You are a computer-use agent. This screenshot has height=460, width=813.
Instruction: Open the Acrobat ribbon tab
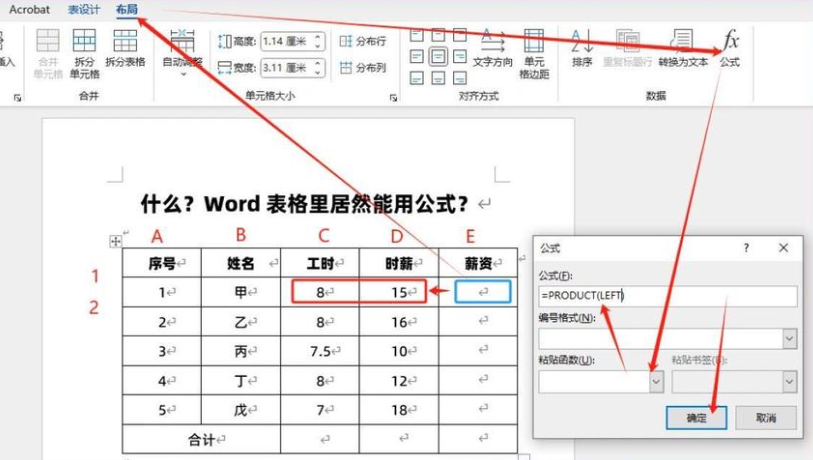[29, 9]
